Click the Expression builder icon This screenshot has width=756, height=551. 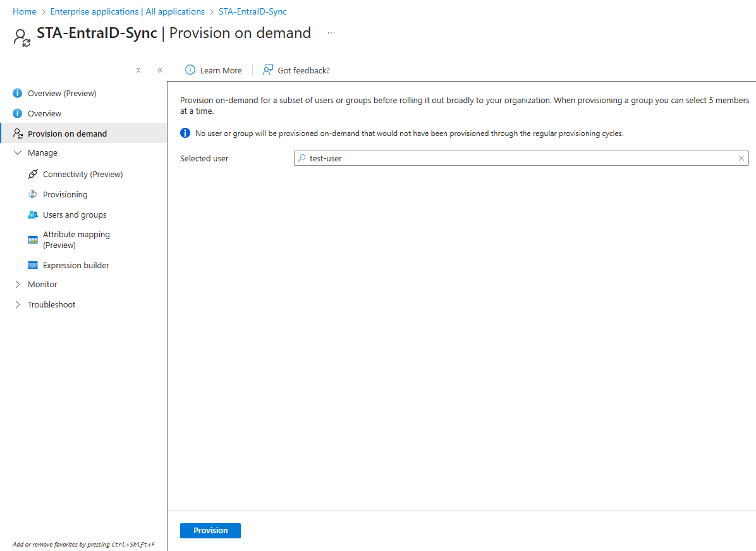(33, 265)
